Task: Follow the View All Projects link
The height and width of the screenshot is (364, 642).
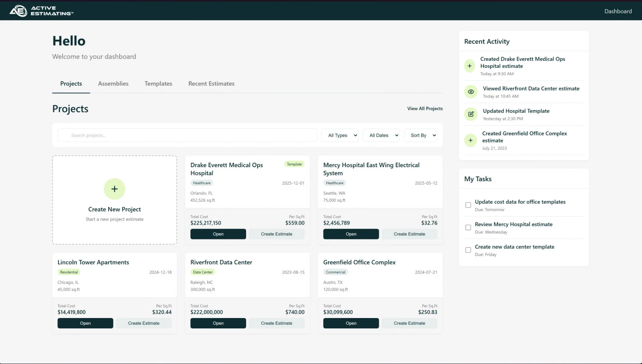Action: [x=425, y=109]
